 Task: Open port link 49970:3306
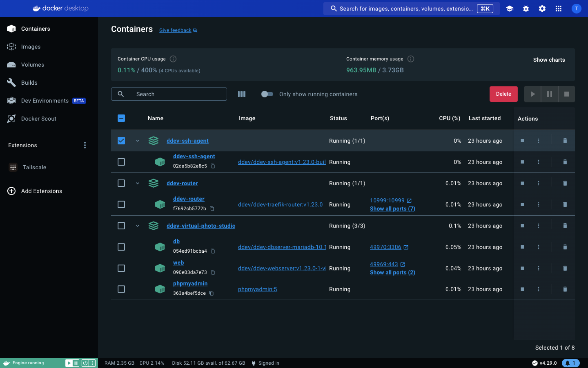385,247
